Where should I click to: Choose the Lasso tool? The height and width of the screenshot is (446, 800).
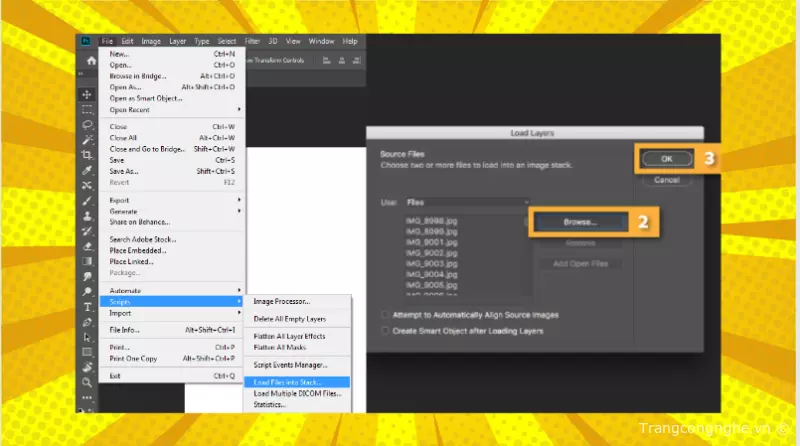click(88, 125)
